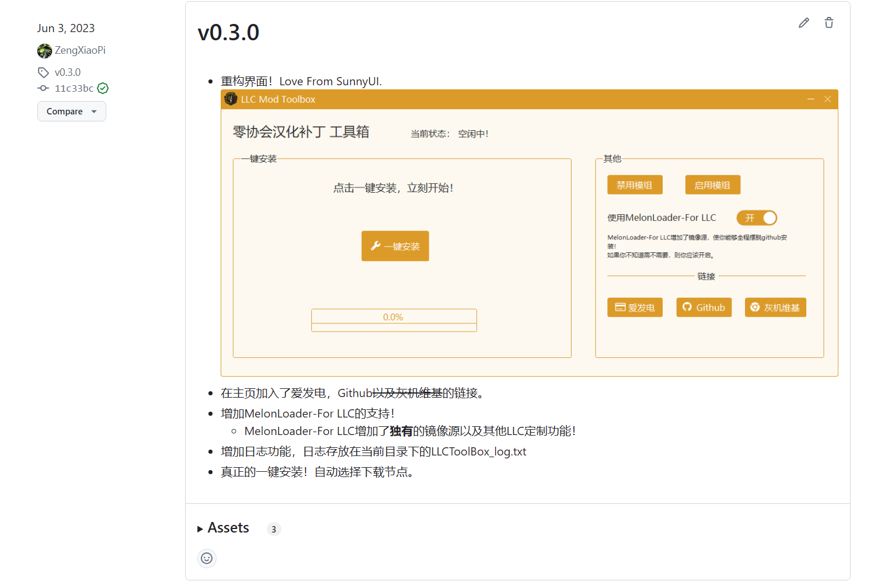Click the commit icon beside 11c33bc
Viewport: 888px width, 588px height.
tap(43, 88)
